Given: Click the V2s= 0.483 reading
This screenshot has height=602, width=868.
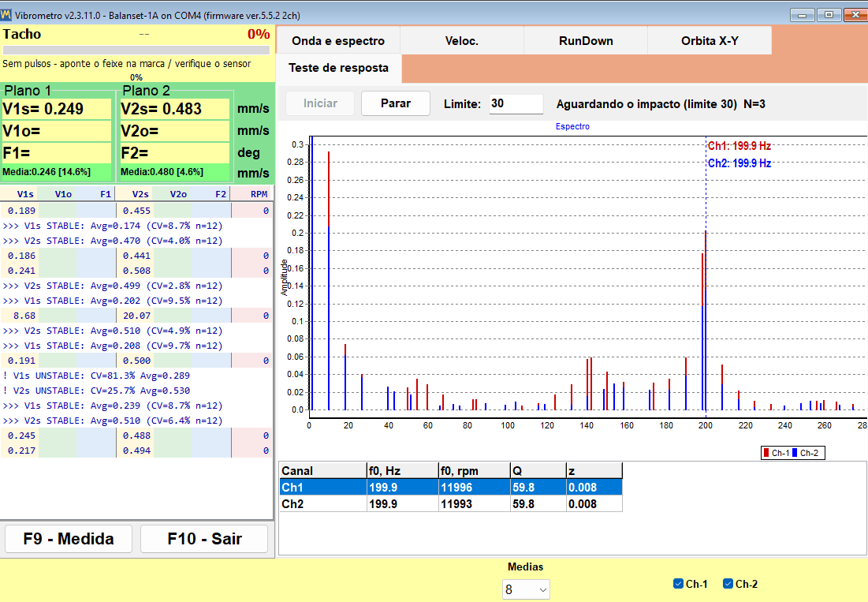Looking at the screenshot, I should click(174, 109).
